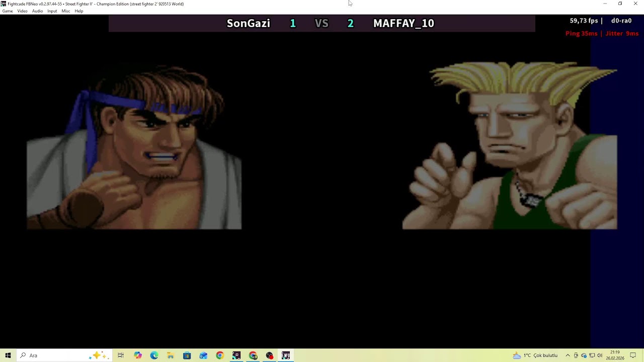Click the VS label in the overlay
The width and height of the screenshot is (644, 362).
321,23
